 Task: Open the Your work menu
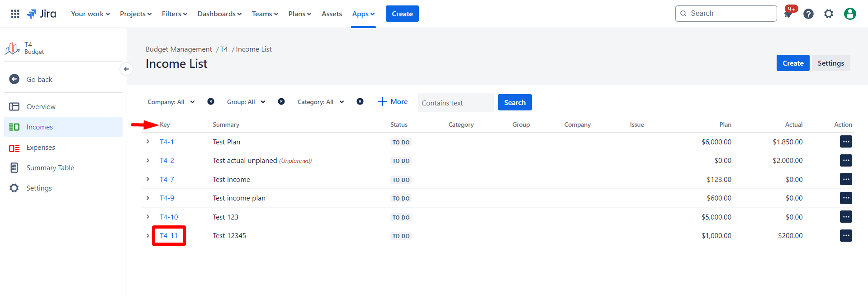[90, 14]
